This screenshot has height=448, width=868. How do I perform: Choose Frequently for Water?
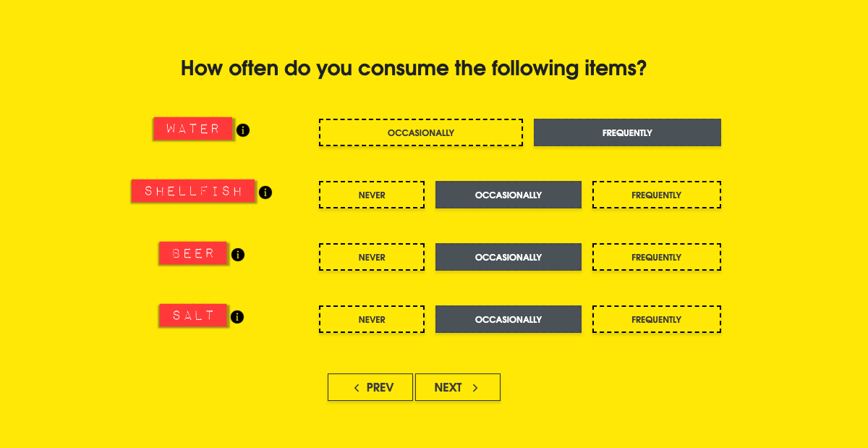[627, 132]
